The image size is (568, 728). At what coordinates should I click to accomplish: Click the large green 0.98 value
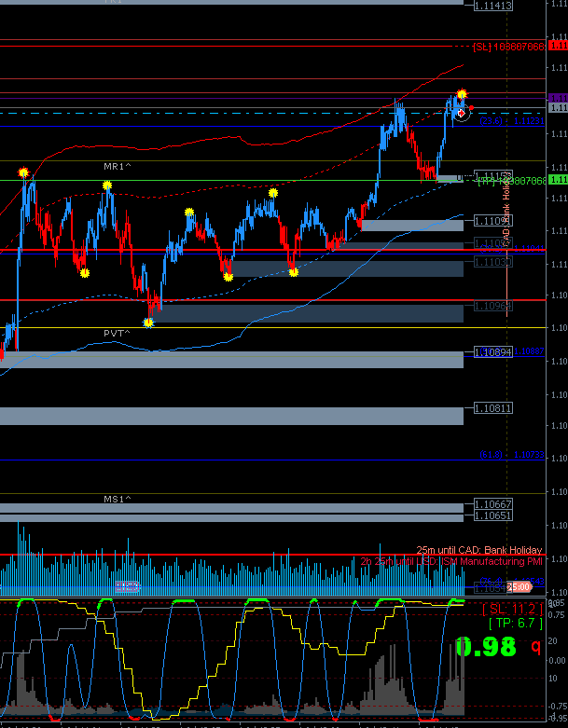tap(486, 646)
